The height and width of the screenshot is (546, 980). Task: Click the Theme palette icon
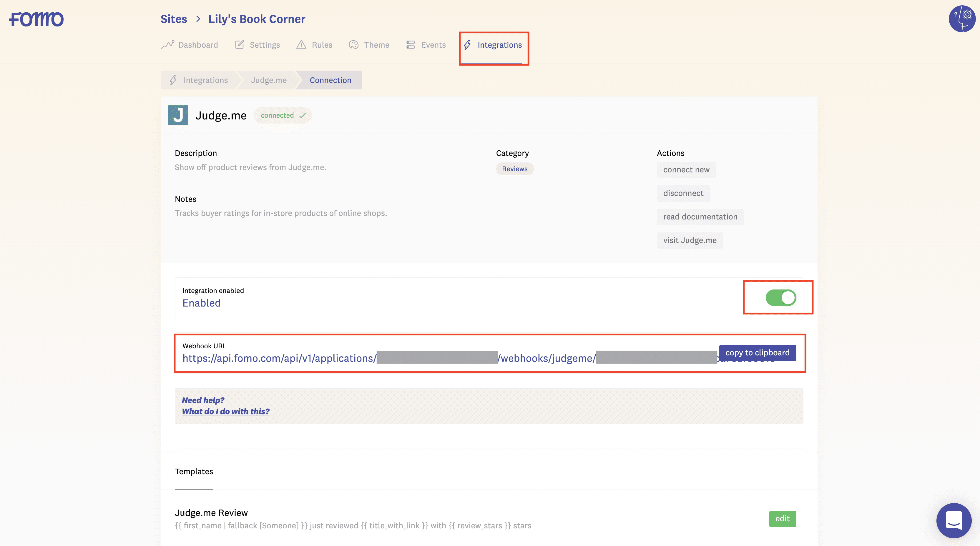point(353,45)
